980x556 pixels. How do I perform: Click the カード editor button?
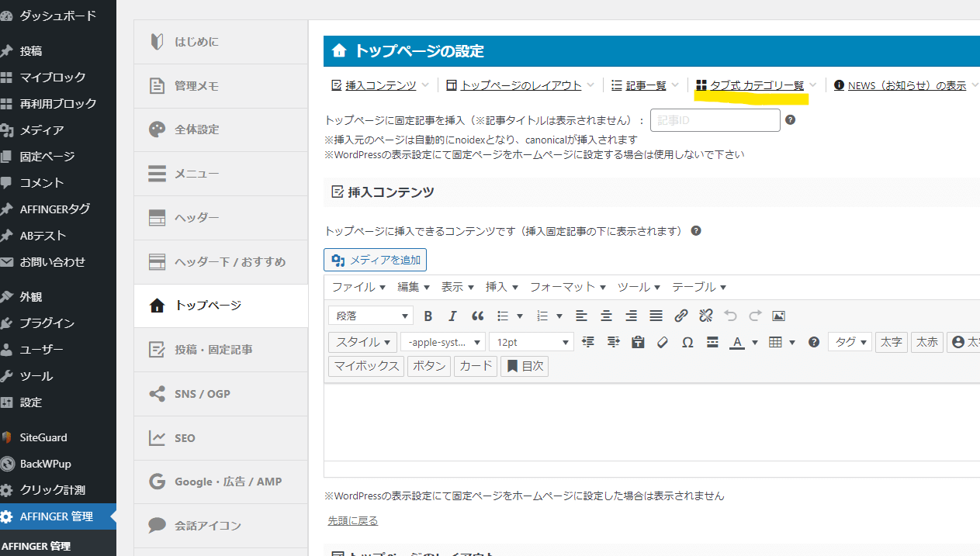click(476, 366)
